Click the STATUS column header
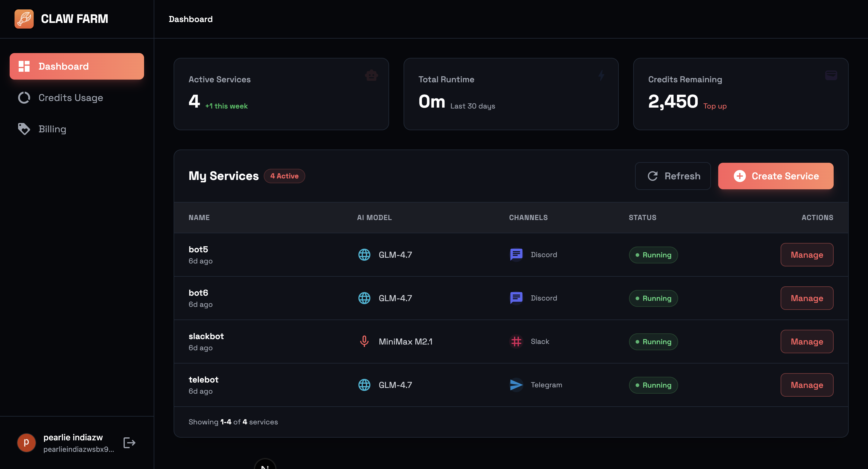 643,218
